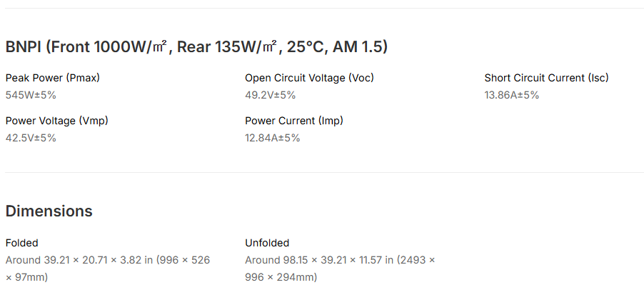Select the 49.2V±5% voltage value
644x305 pixels.
point(270,95)
